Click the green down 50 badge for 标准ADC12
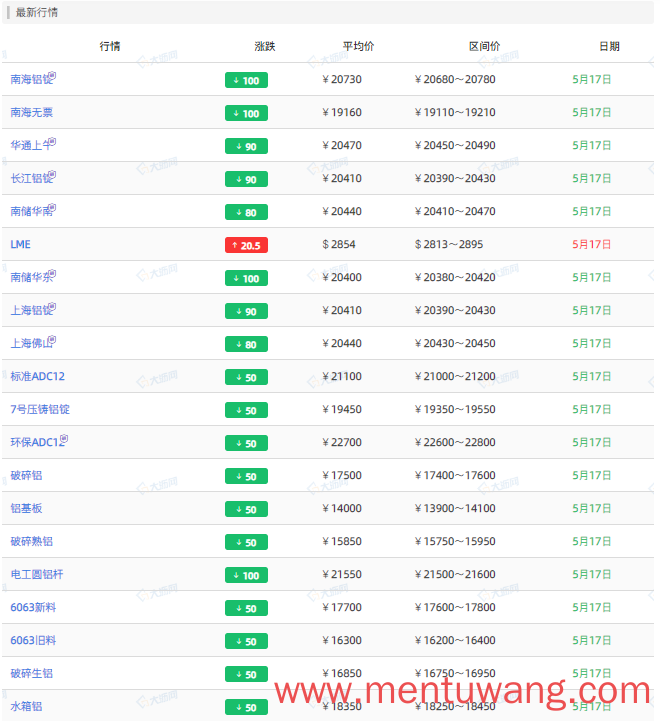 point(247,377)
